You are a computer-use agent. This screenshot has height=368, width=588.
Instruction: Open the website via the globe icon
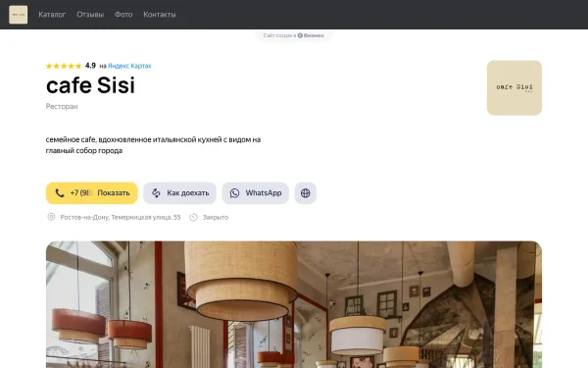pos(305,193)
